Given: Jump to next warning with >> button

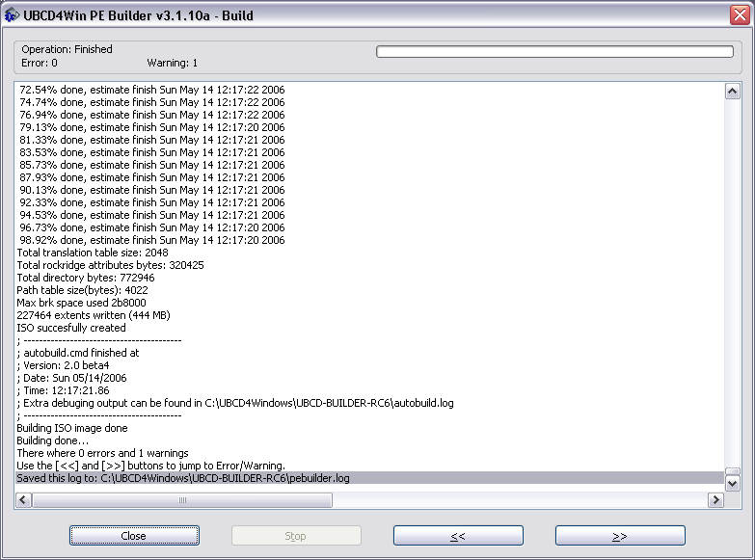Looking at the screenshot, I should (620, 536).
